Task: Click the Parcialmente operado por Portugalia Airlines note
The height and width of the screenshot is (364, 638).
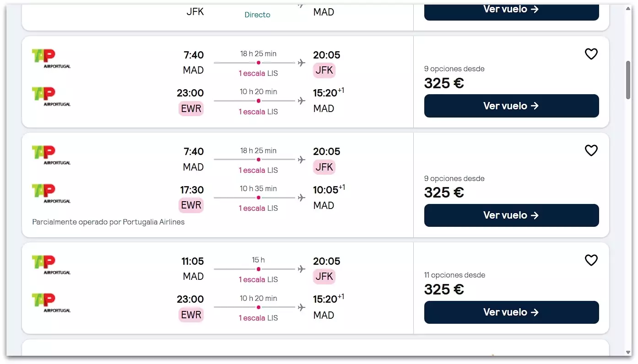Action: pos(108,222)
